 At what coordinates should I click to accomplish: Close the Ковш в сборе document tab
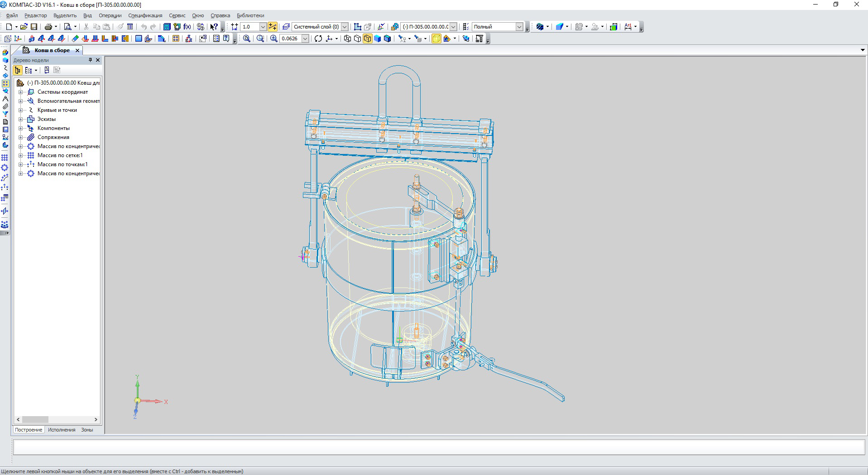click(77, 50)
